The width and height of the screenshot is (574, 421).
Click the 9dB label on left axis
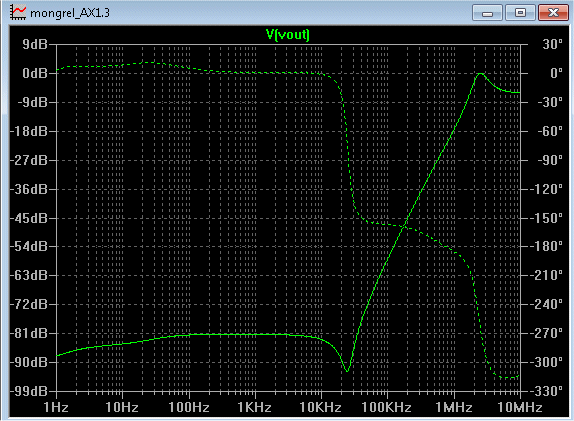coord(35,44)
